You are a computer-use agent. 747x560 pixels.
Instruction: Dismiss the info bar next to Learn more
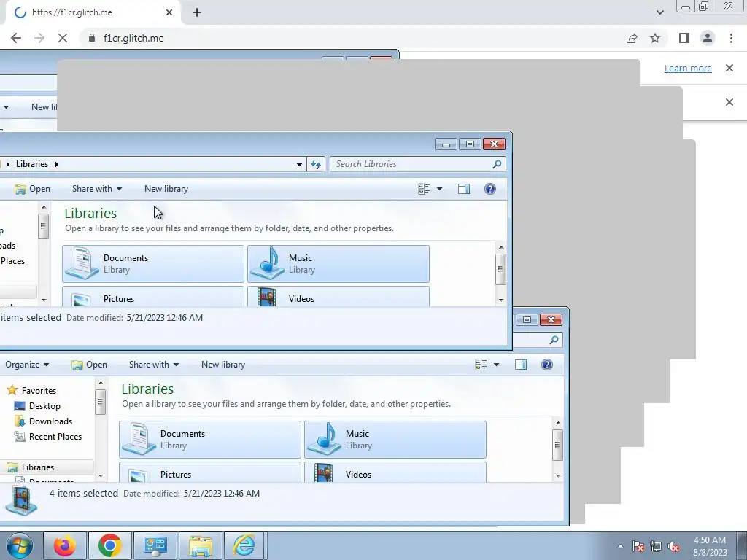point(729,68)
